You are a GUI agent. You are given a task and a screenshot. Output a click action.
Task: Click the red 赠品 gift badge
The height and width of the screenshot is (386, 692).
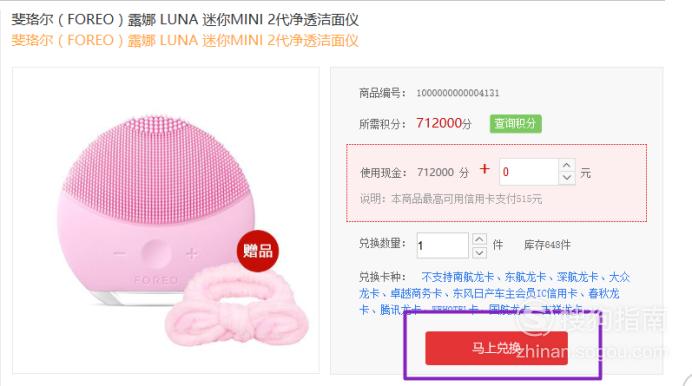[x=258, y=251]
